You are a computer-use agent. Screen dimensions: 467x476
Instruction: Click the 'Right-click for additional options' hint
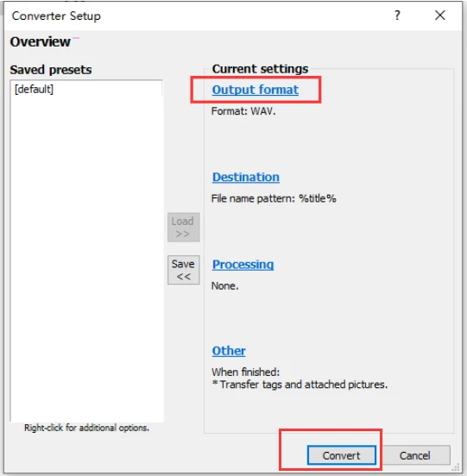[86, 428]
